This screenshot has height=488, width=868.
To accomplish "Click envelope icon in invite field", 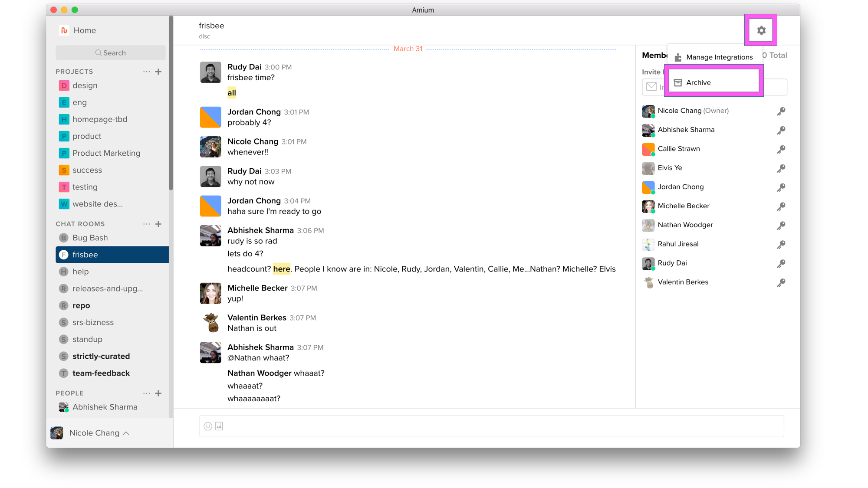I will point(651,87).
